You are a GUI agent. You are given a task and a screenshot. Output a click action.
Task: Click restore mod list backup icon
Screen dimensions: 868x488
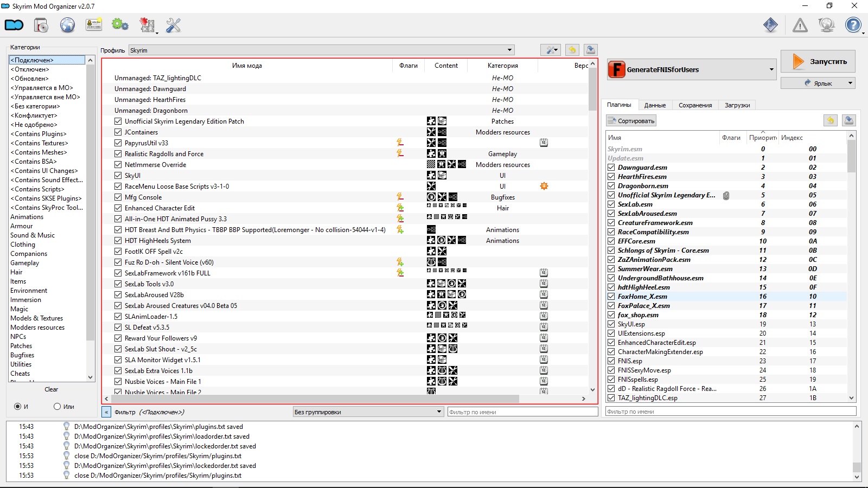[x=572, y=50]
